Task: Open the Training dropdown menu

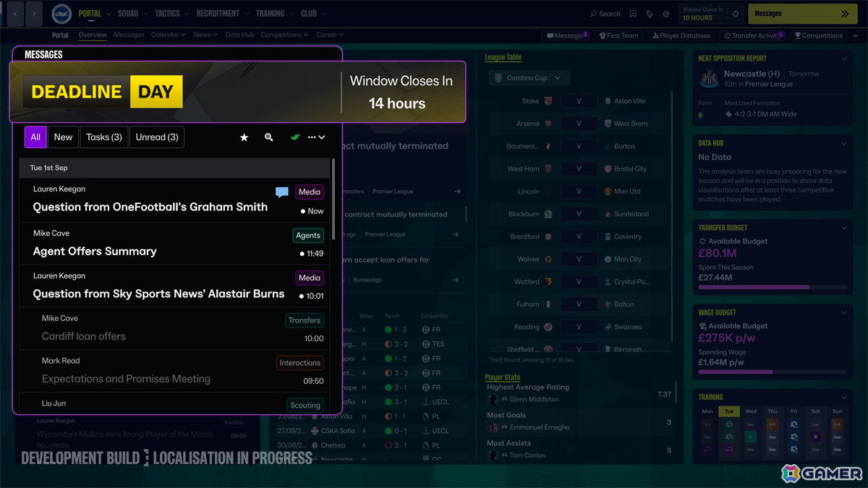Action: [x=275, y=14]
